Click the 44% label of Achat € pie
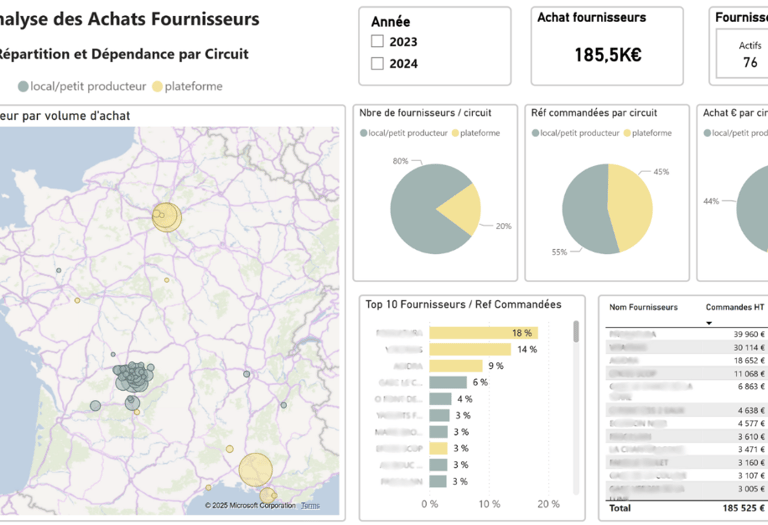 (x=711, y=201)
